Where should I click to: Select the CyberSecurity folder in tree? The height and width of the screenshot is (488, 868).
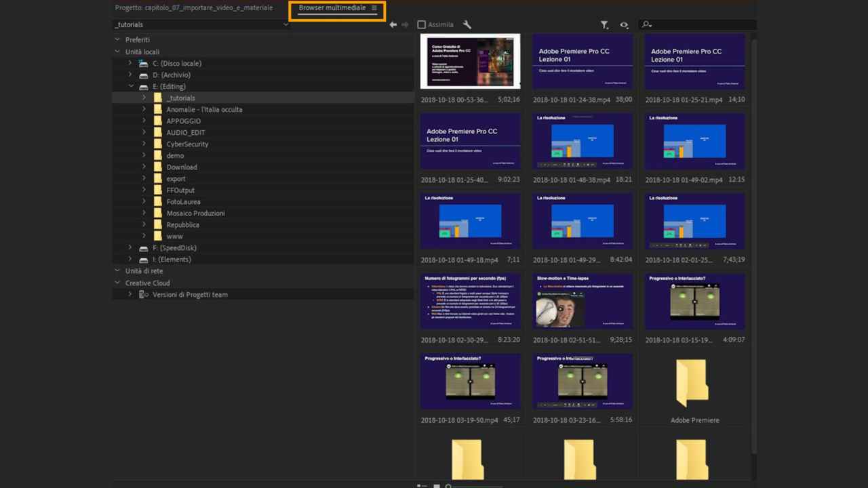pyautogui.click(x=187, y=144)
